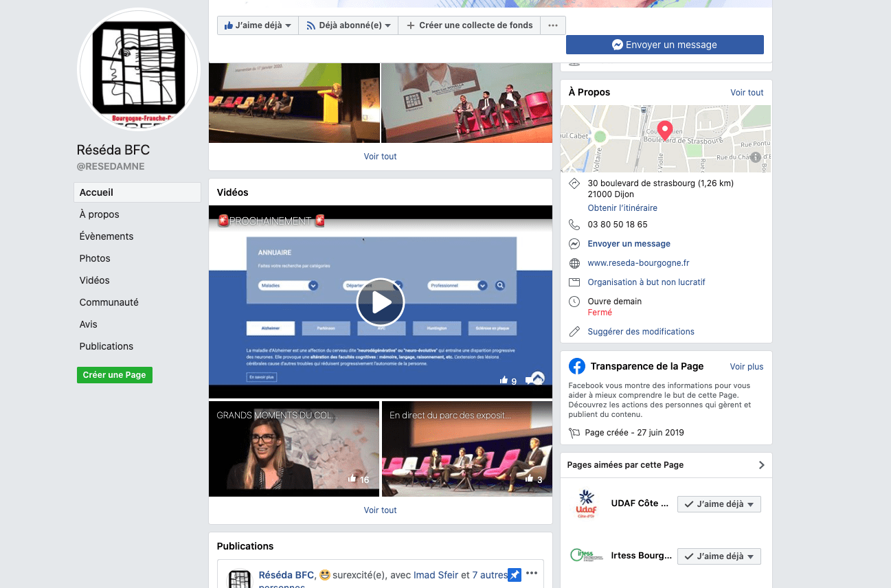Click Créer une collecte de fonds
This screenshot has width=891, height=588.
click(x=469, y=25)
